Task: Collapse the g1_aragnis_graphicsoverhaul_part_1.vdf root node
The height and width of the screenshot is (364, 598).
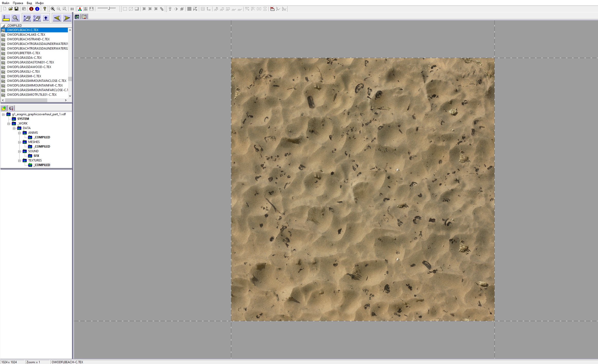Action: tap(3, 114)
